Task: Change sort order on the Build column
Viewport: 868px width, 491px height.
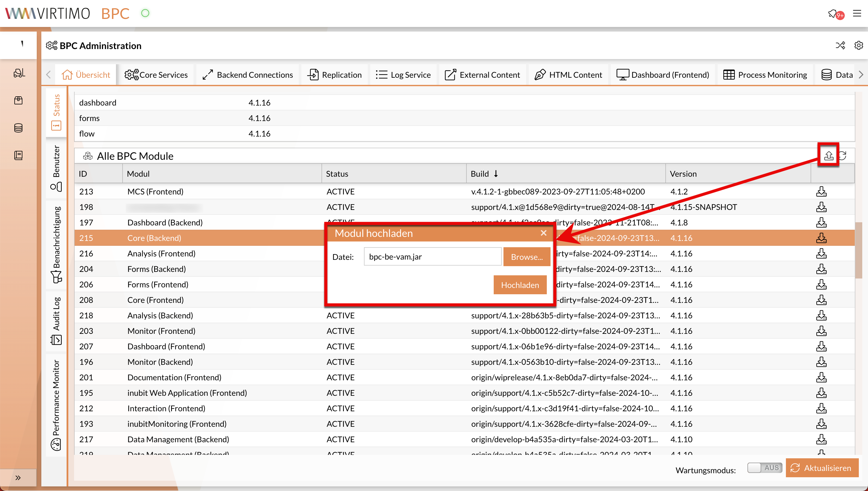Action: [496, 173]
